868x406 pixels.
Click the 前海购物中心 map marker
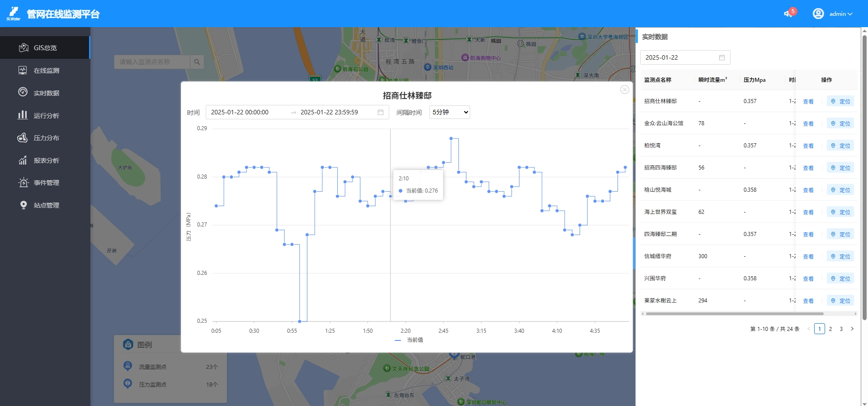pyautogui.click(x=465, y=58)
